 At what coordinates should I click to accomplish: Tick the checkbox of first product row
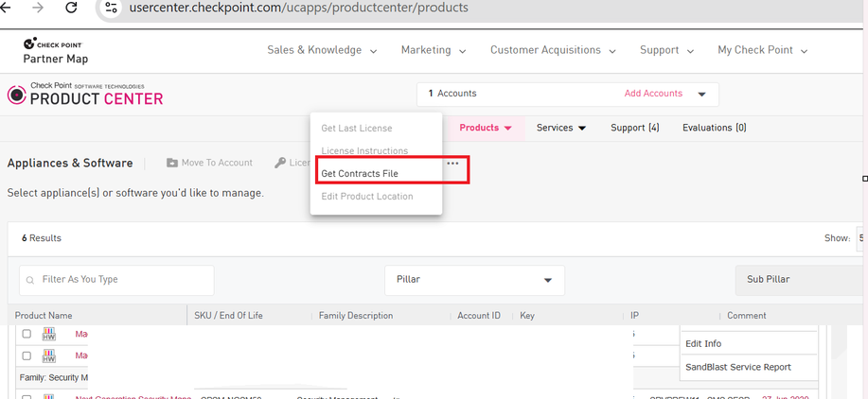[x=27, y=334]
